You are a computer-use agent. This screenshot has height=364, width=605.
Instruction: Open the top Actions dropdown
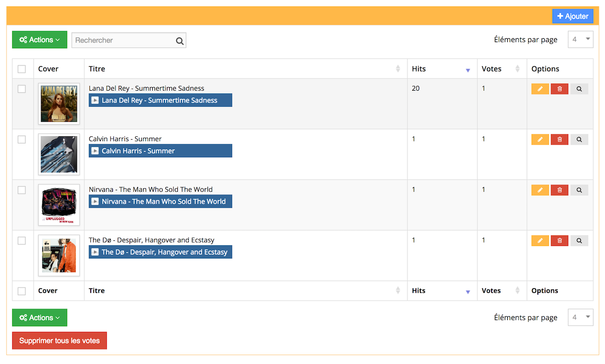(40, 40)
